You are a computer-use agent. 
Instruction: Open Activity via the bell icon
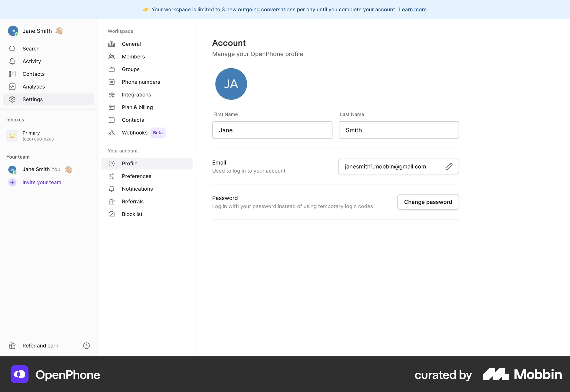pos(12,61)
